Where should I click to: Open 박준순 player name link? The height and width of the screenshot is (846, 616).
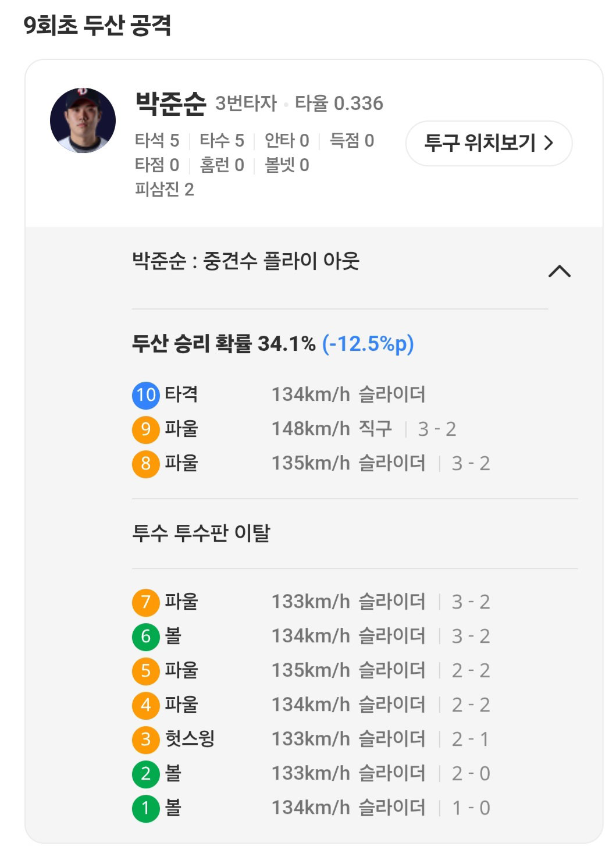point(170,103)
